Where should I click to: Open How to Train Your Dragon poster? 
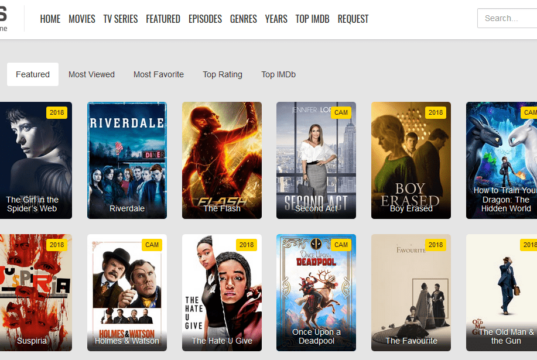coord(501,160)
